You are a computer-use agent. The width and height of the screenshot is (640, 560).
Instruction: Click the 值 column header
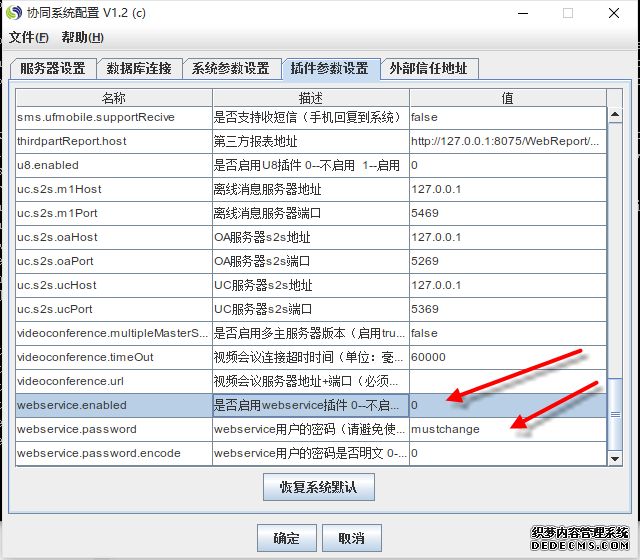point(508,98)
